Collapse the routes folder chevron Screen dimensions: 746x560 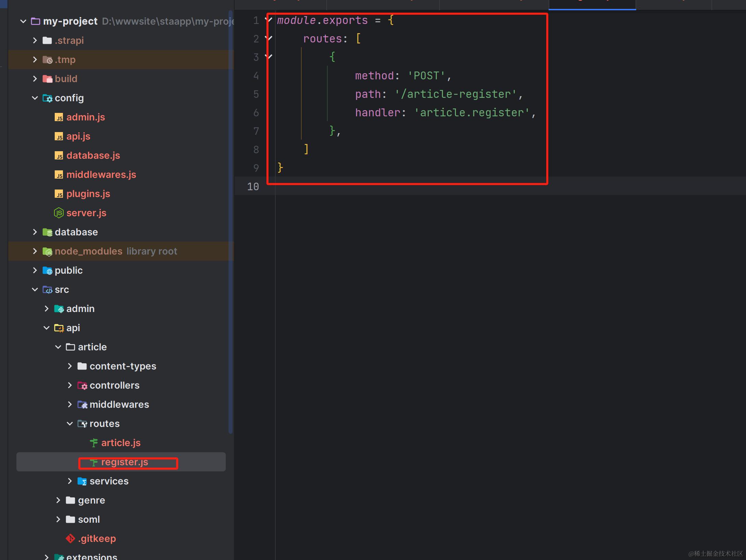click(x=70, y=424)
